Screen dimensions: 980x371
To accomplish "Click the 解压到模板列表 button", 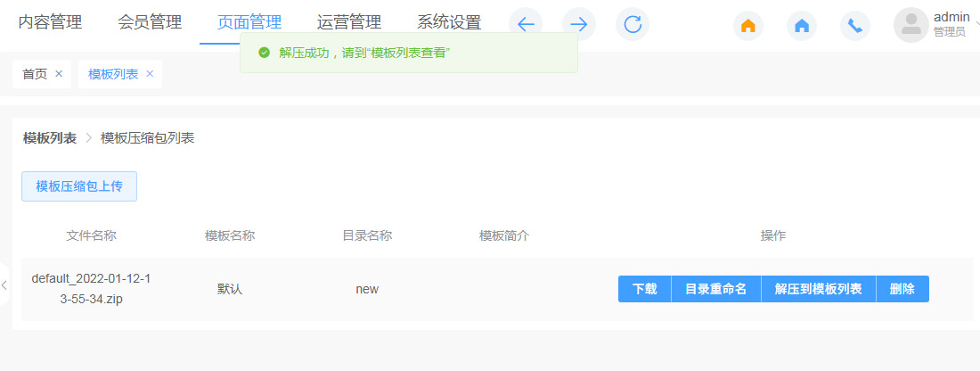I will (819, 289).
